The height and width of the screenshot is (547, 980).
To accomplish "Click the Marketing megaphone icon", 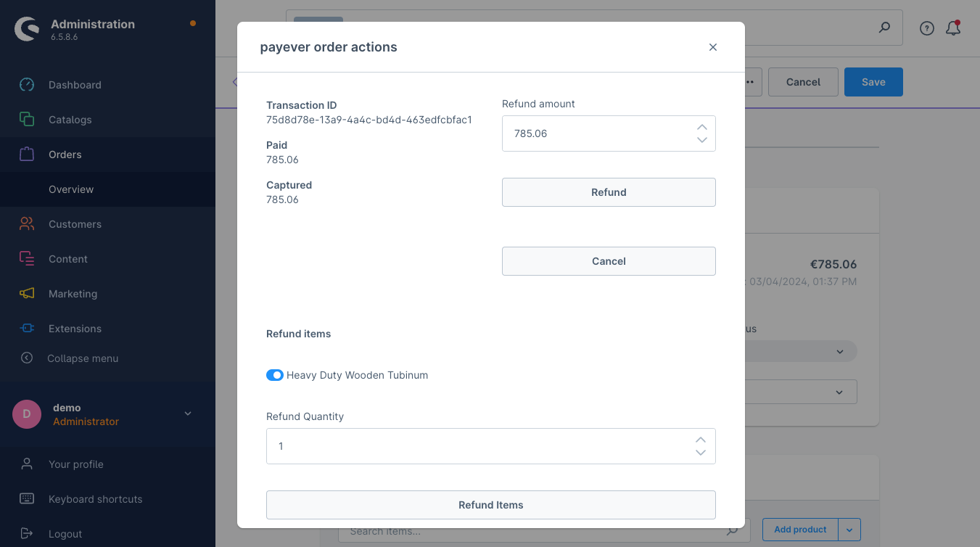I will coord(27,294).
